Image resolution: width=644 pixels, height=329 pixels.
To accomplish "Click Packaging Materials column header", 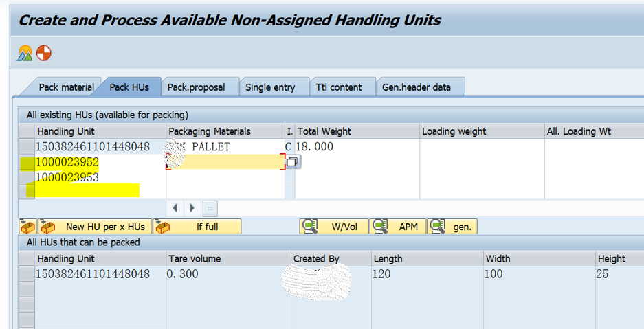I will (x=225, y=131).
